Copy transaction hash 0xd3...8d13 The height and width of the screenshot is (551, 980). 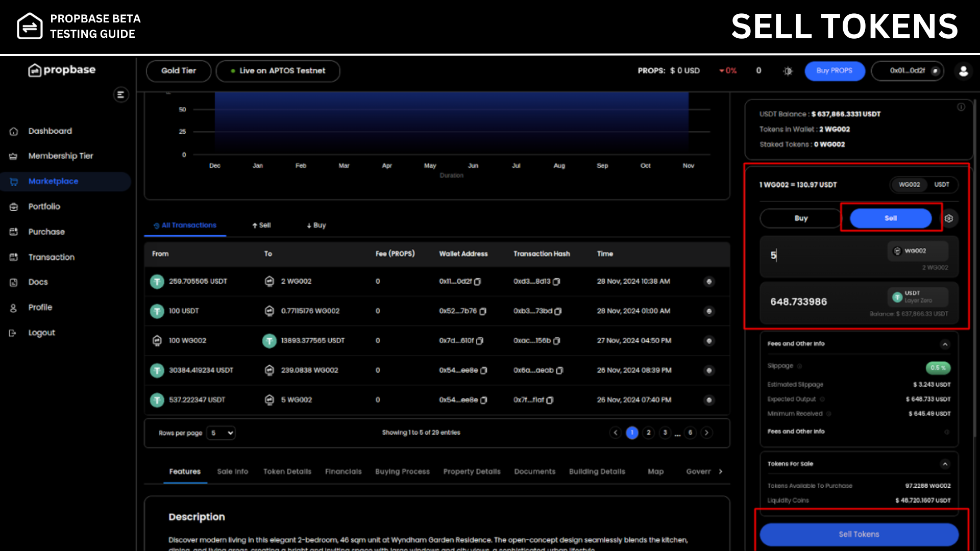tap(557, 282)
